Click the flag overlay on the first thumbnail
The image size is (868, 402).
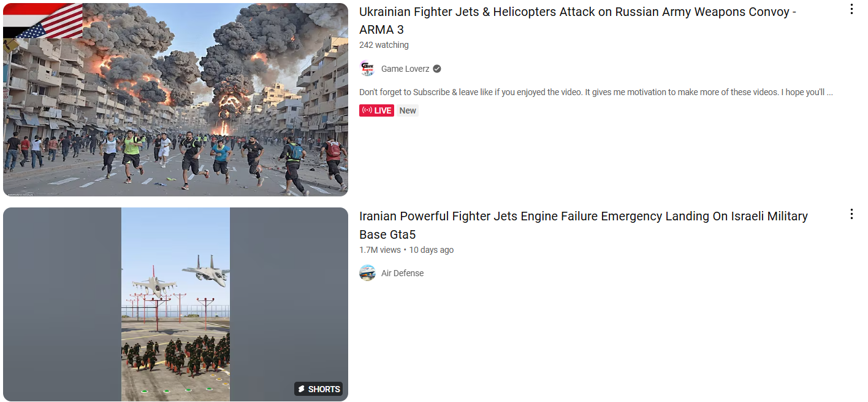coord(43,21)
